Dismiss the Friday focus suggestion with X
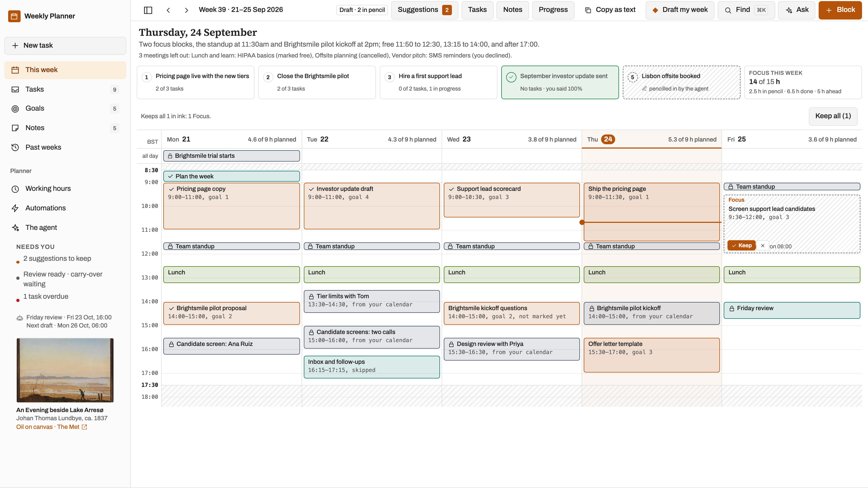868x488 pixels. click(x=762, y=246)
